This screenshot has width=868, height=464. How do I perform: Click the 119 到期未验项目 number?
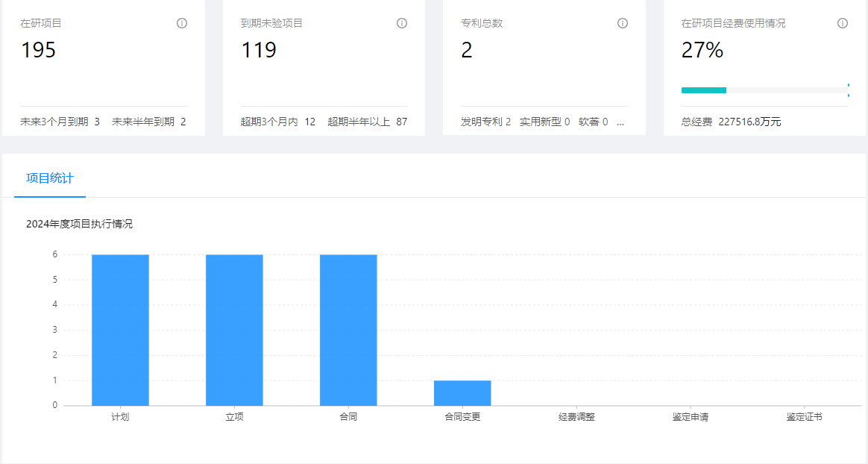pos(259,51)
